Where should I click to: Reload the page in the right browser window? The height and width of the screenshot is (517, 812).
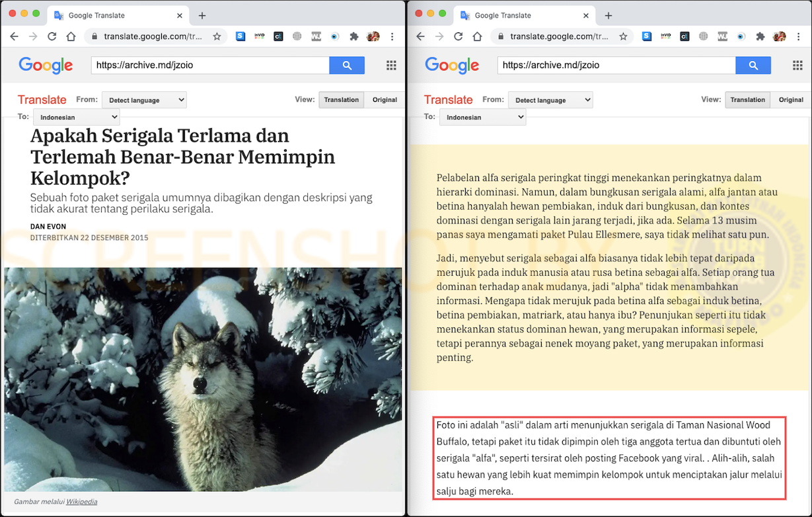(x=458, y=36)
